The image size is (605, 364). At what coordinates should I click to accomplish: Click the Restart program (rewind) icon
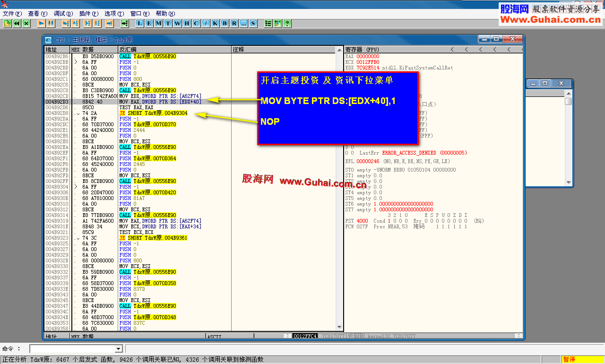click(x=17, y=23)
